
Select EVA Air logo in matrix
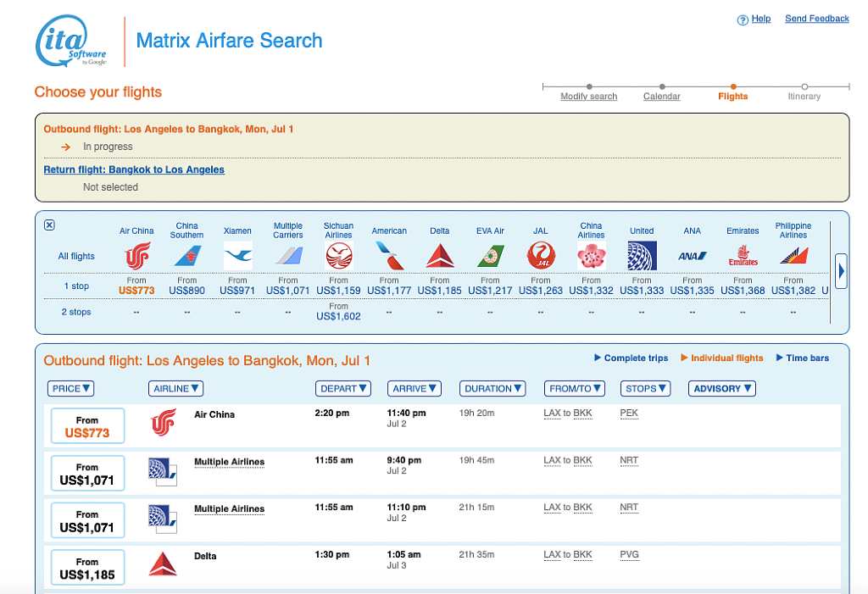(x=491, y=256)
